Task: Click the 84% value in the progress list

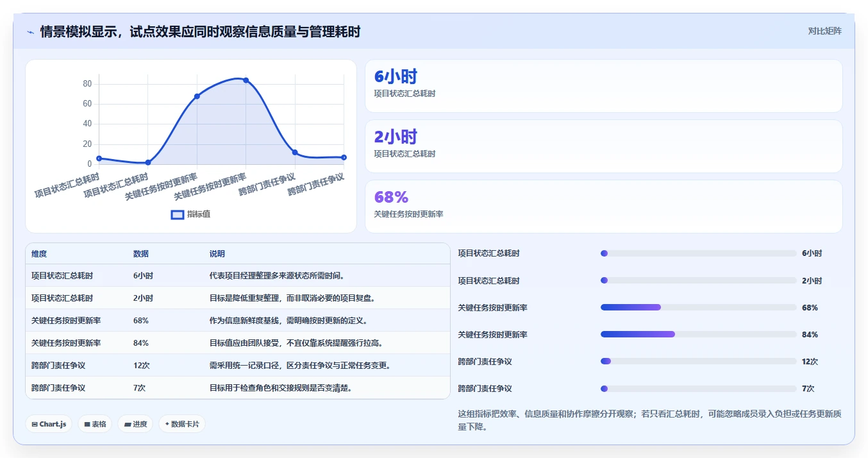Action: [810, 335]
